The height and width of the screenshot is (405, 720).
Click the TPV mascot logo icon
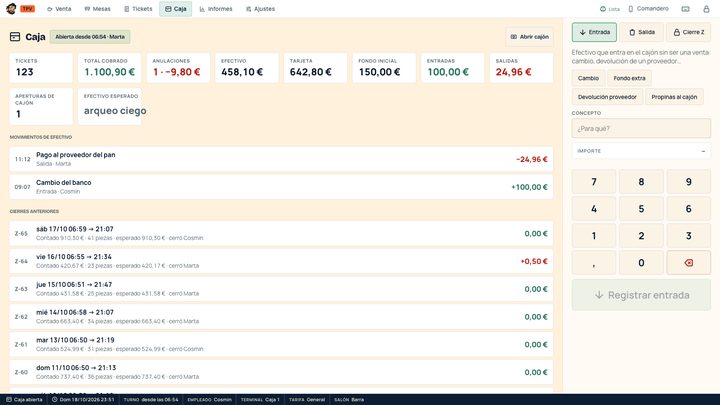11,9
